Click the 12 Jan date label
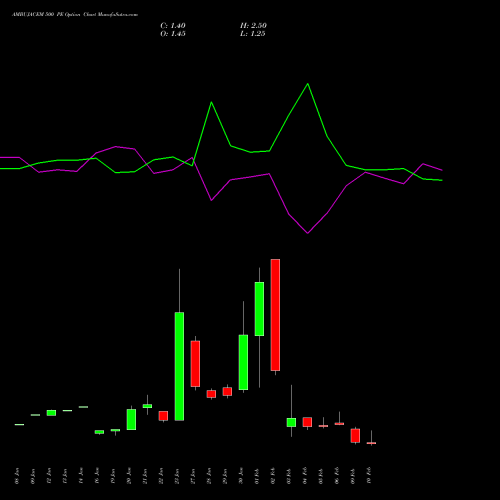500x500 pixels. pyautogui.click(x=49, y=476)
